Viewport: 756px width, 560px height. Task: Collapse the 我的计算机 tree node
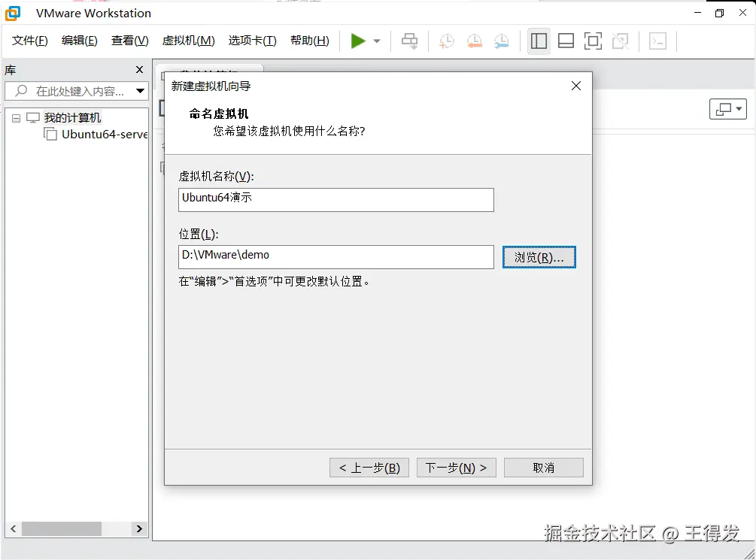click(16, 118)
